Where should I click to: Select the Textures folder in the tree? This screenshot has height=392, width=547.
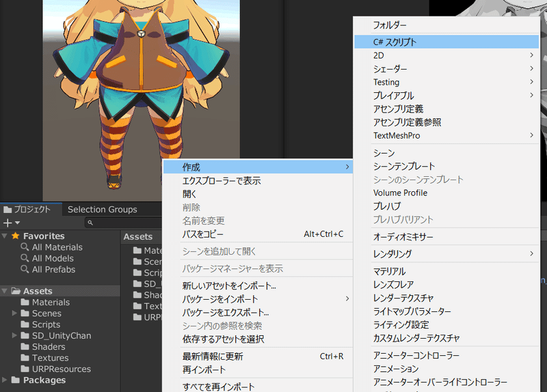click(50, 358)
